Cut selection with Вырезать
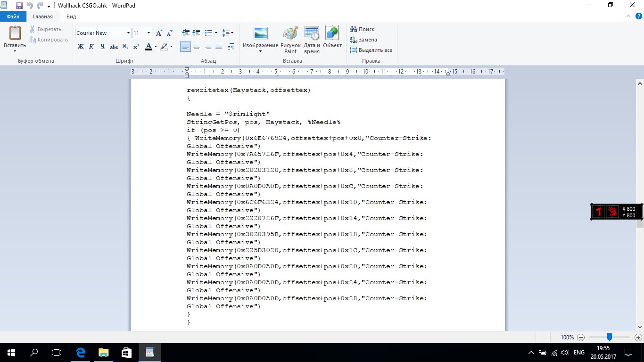644x362 pixels. [x=45, y=29]
